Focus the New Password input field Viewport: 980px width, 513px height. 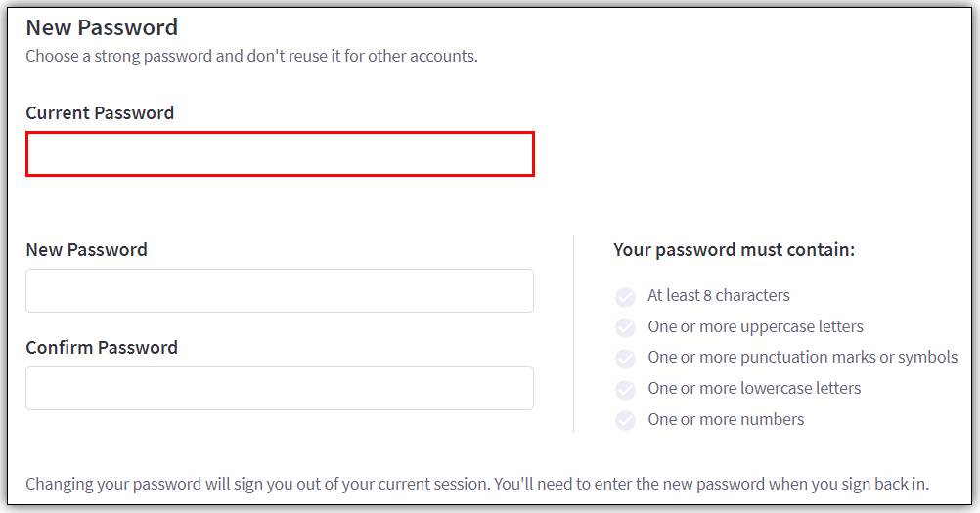coord(280,291)
